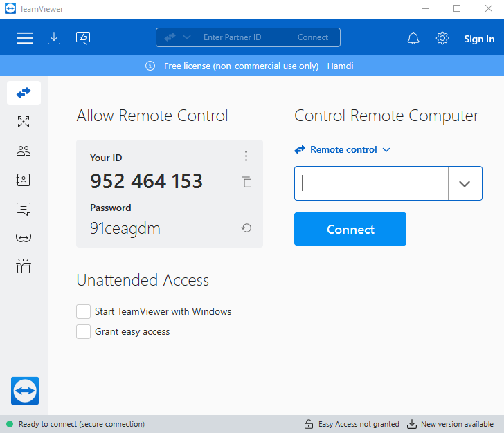Viewport: 504px width, 433px height.
Task: Open the Remote Management sidebar tab with expand arrows
Action: [24, 122]
